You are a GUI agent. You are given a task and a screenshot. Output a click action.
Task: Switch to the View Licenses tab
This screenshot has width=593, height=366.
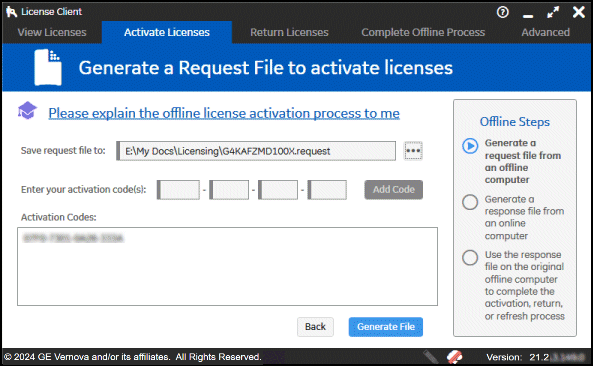52,33
